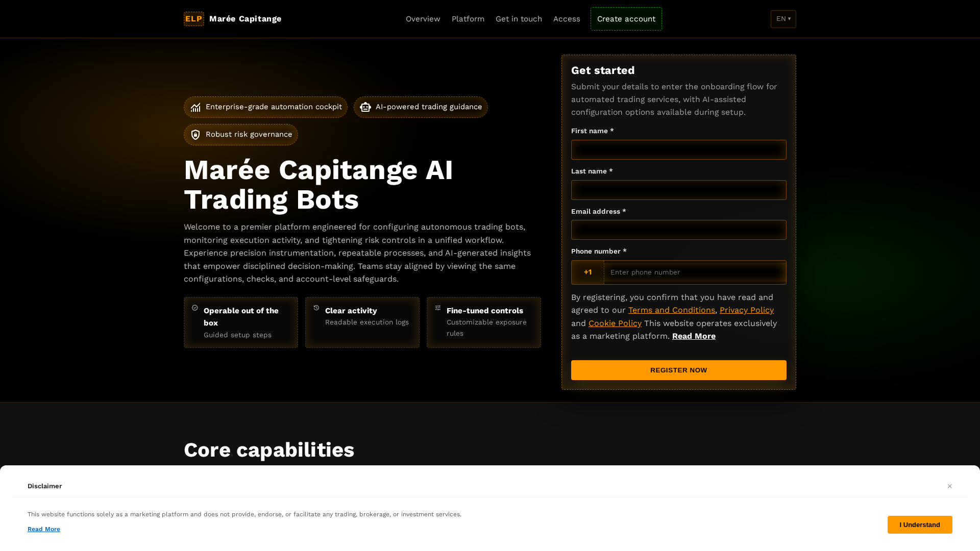
Task: Click the Customizable exposure rules text
Action: 486,328
